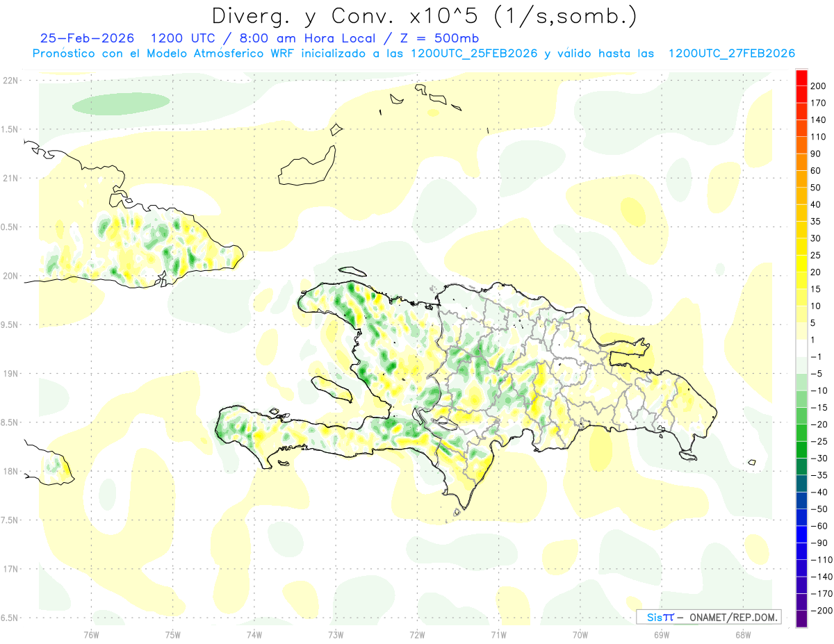This screenshot has width=834, height=644.
Task: Click the '74W' longitude label
Action: pyautogui.click(x=254, y=635)
